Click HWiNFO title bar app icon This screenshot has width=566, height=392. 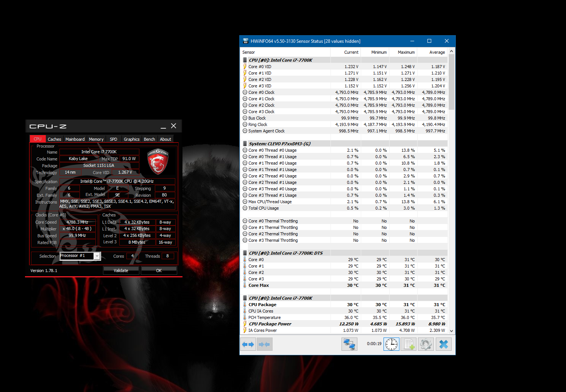point(245,41)
